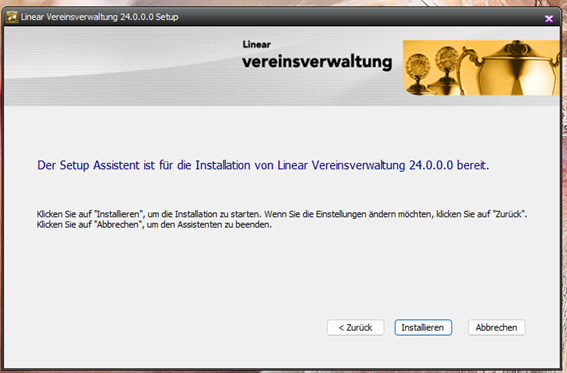The image size is (567, 373).
Task: Click the golden trophy banner image
Action: 481,68
